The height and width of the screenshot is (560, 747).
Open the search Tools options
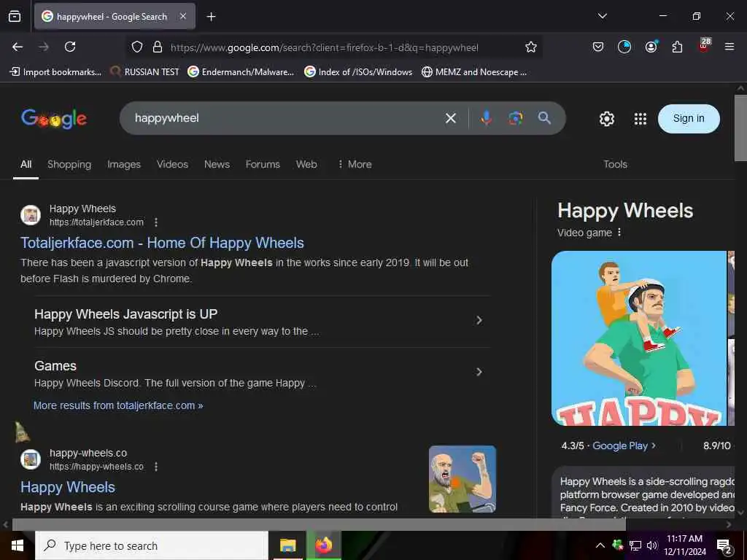coord(615,164)
